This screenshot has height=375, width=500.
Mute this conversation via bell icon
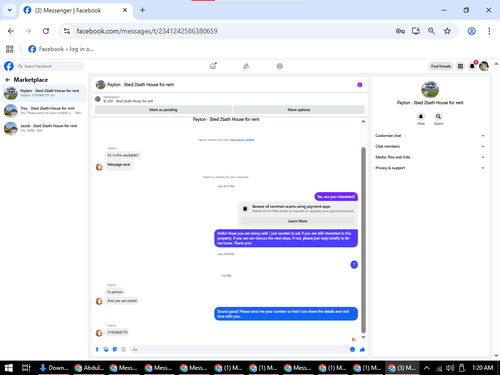tap(421, 116)
